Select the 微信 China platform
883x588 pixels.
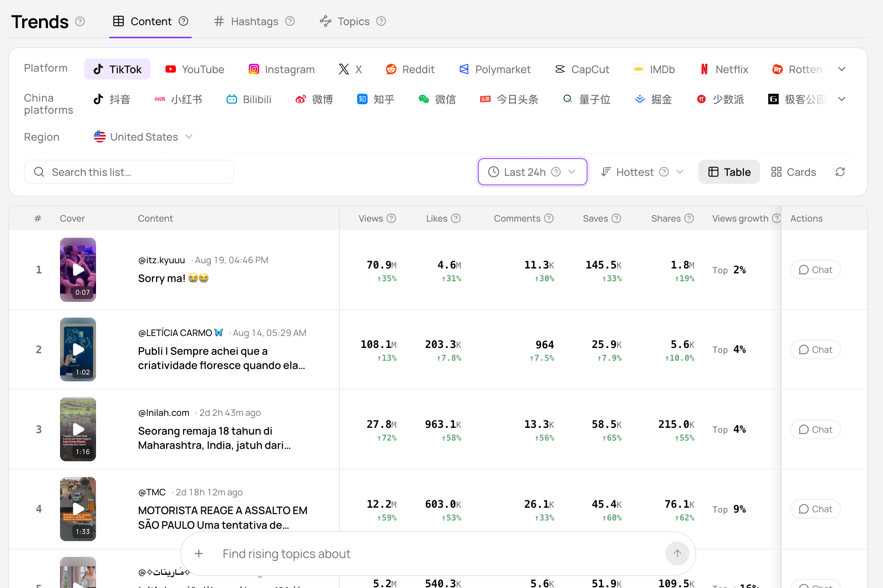pyautogui.click(x=437, y=99)
